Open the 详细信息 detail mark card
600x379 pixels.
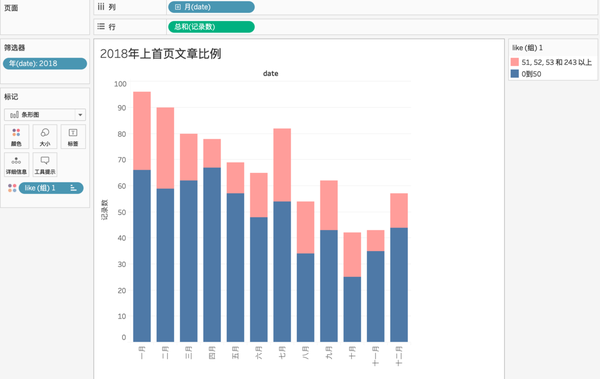[x=16, y=165]
